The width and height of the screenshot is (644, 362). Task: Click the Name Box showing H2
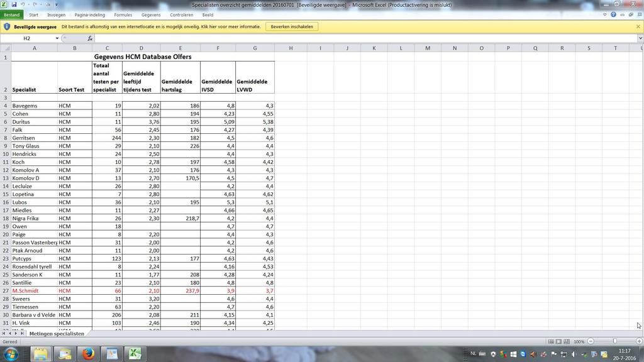tap(27, 38)
